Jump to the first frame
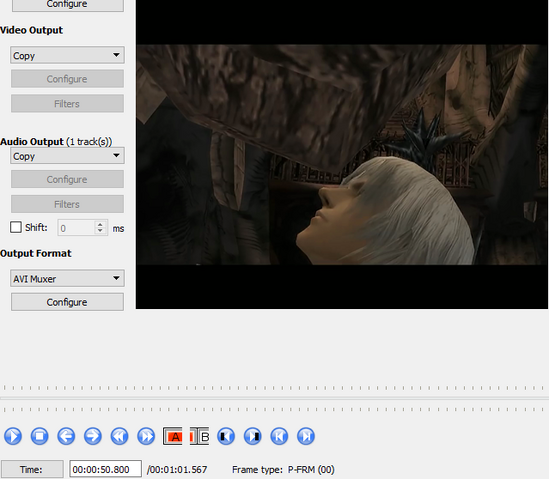The height and width of the screenshot is (479, 549). pos(279,436)
